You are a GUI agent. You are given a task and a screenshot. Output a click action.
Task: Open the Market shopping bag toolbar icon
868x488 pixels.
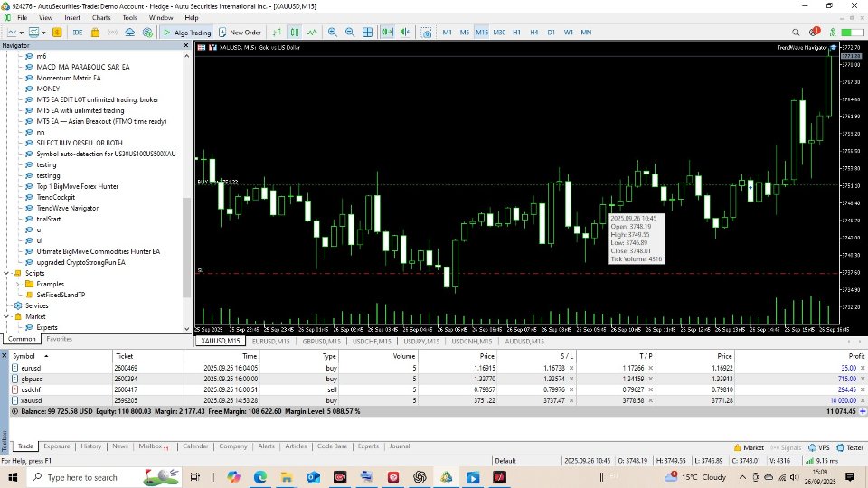pos(95,33)
